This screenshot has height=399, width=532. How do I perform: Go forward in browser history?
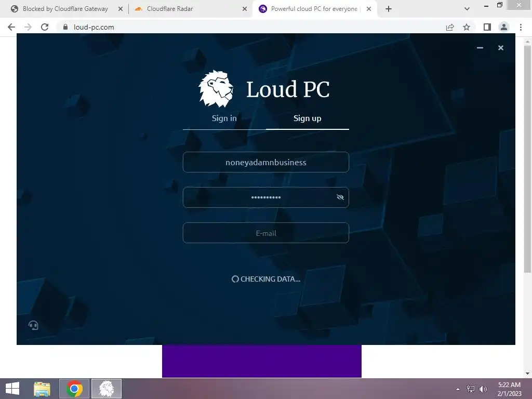tap(28, 27)
